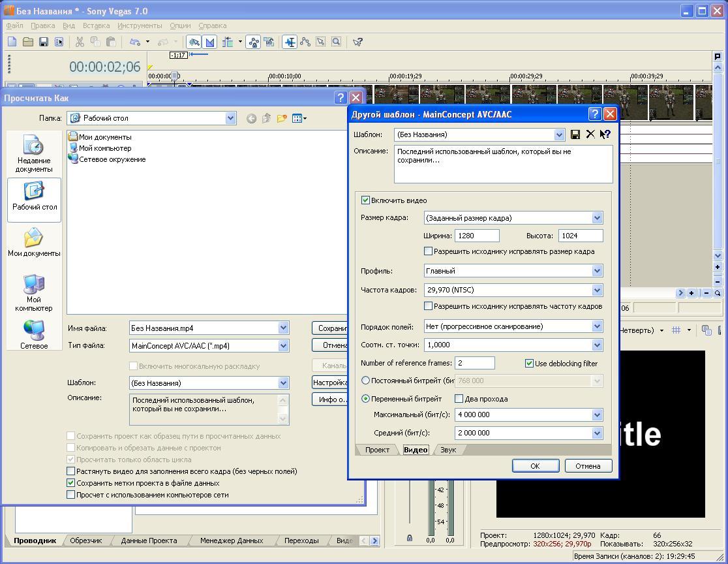Click the Save project floppy icon in main toolbar

44,42
